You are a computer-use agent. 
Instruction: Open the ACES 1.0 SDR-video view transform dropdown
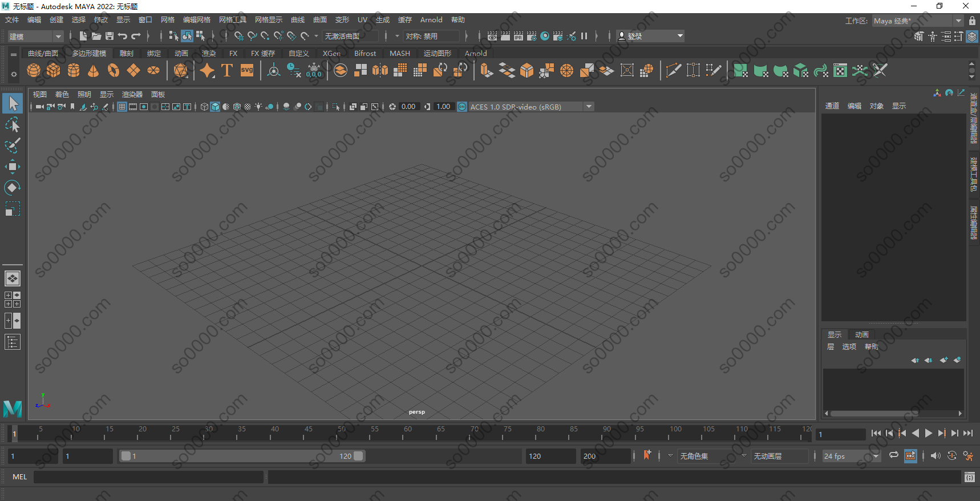531,107
